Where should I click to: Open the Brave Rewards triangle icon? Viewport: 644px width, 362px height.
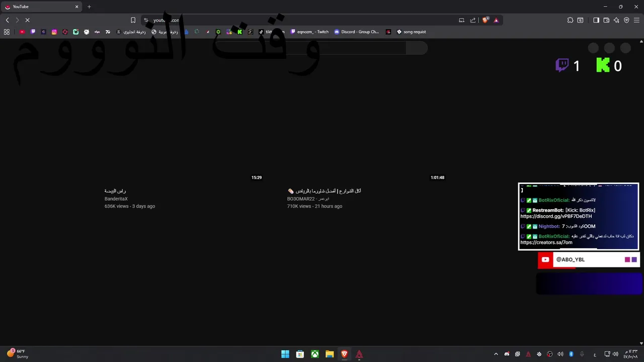pyautogui.click(x=496, y=20)
